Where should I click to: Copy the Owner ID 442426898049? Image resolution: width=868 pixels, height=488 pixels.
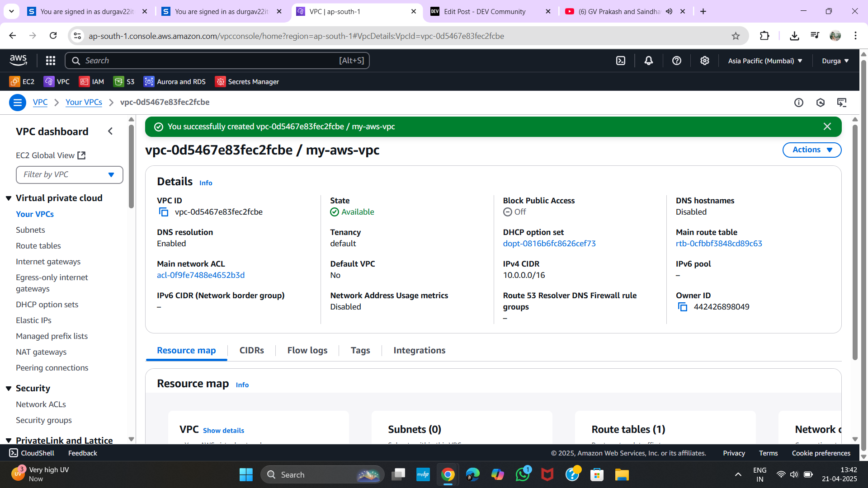(x=683, y=307)
